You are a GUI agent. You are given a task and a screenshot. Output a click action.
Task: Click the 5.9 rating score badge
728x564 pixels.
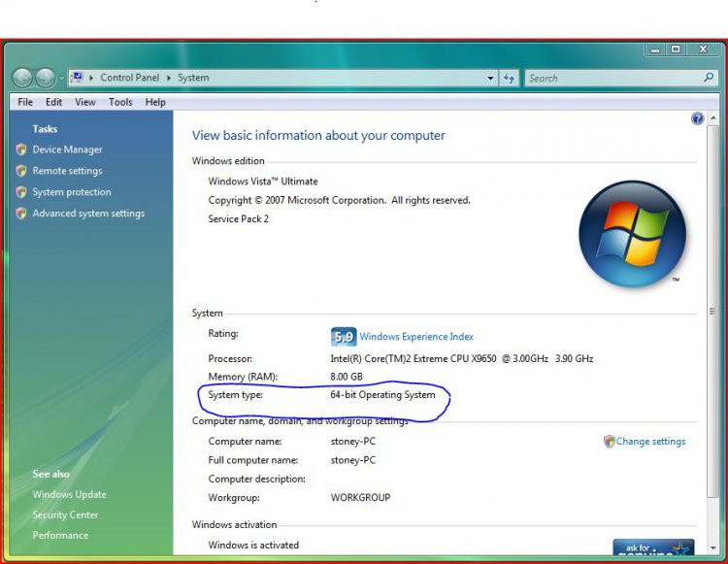coord(344,337)
